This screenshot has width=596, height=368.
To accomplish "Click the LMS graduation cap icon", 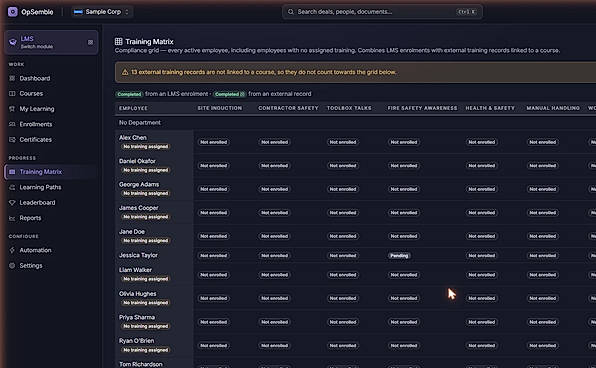I will pos(13,42).
